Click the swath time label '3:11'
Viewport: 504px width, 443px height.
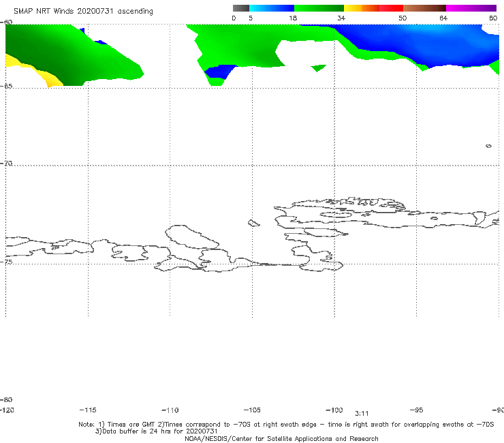point(362,414)
